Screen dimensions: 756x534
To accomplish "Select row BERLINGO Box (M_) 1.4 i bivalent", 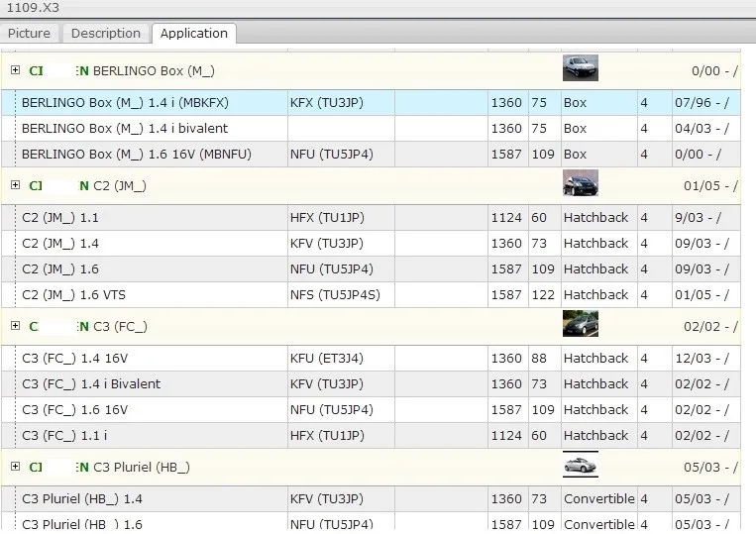I will pos(371,128).
